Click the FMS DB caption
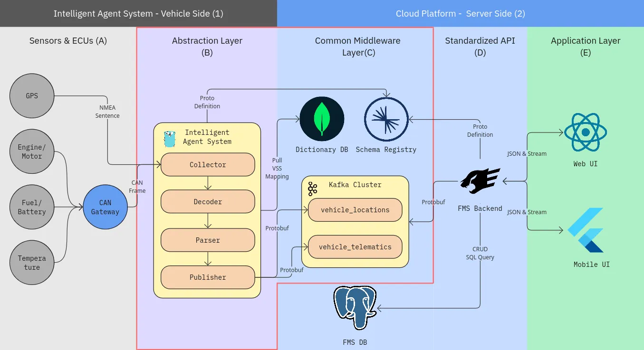The height and width of the screenshot is (350, 644). 355,342
